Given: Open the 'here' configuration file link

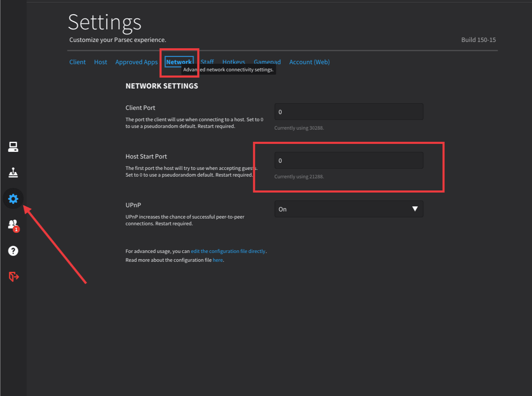Looking at the screenshot, I should point(218,260).
